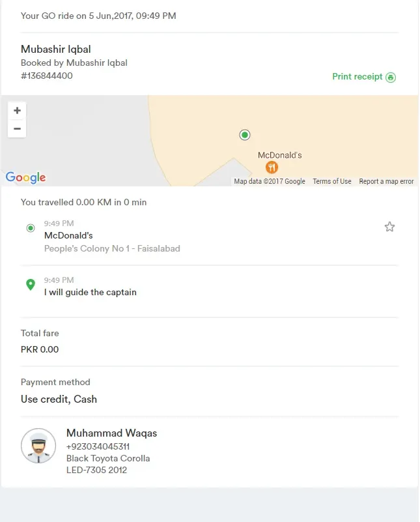This screenshot has height=522, width=420.
Task: Click the Print receipt link
Action: coord(357,76)
